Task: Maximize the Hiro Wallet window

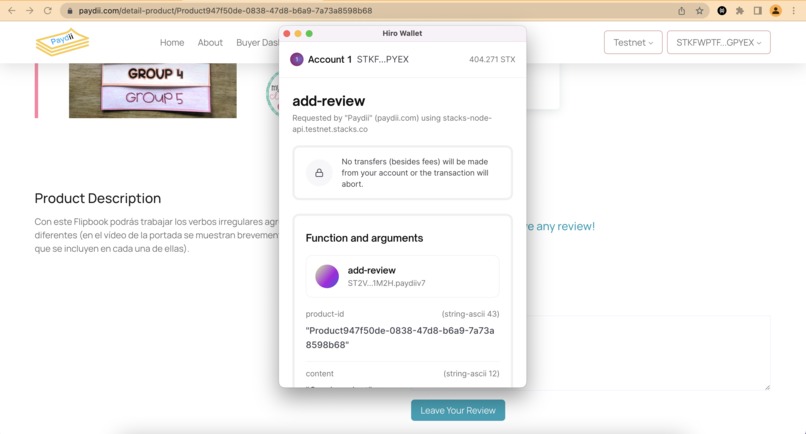Action: [x=309, y=33]
